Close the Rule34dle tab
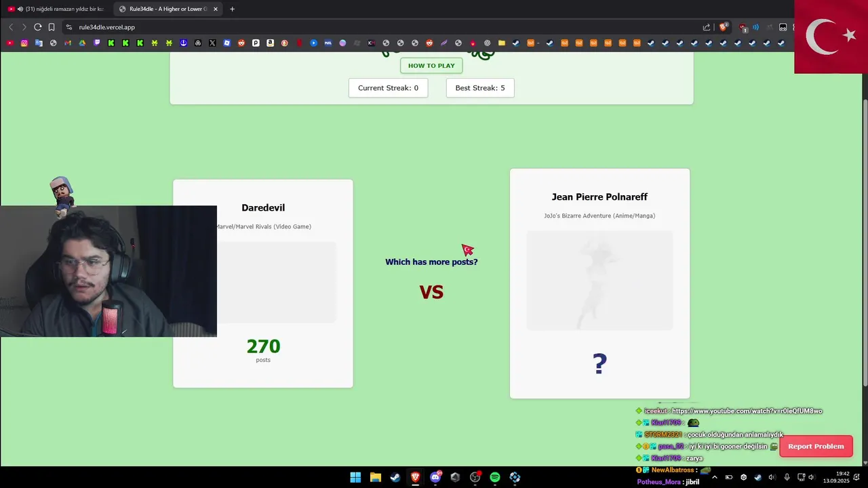Image resolution: width=868 pixels, height=488 pixels. pyautogui.click(x=216, y=9)
